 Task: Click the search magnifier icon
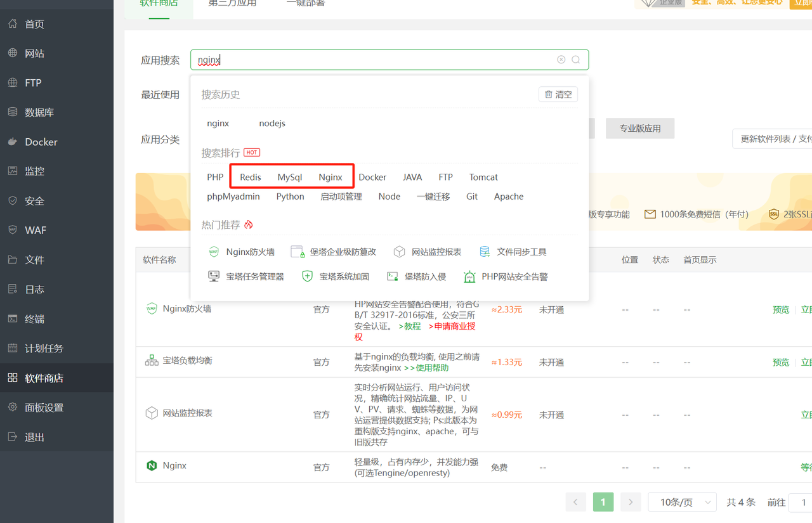point(576,60)
